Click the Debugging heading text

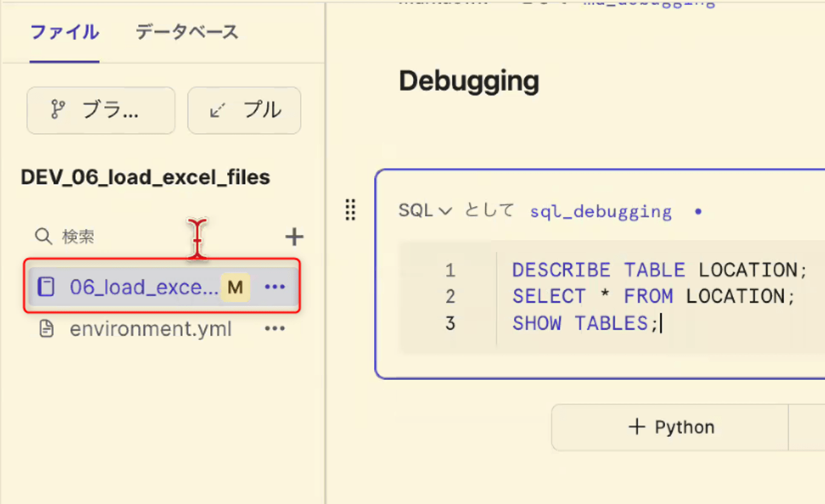click(469, 81)
